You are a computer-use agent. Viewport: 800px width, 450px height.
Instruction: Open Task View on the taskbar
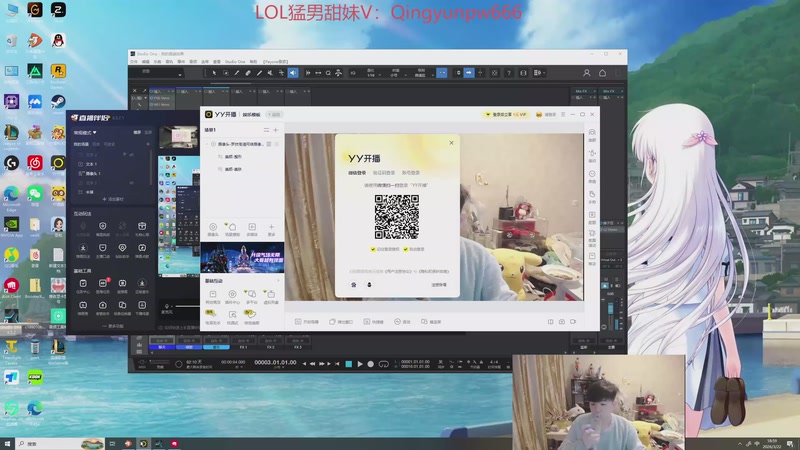click(x=113, y=443)
